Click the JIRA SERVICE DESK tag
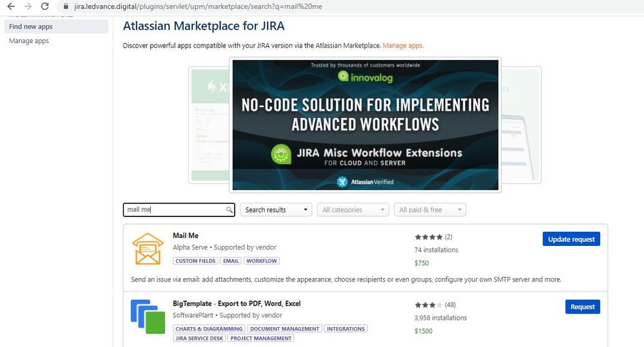The height and width of the screenshot is (347, 644). (x=199, y=339)
